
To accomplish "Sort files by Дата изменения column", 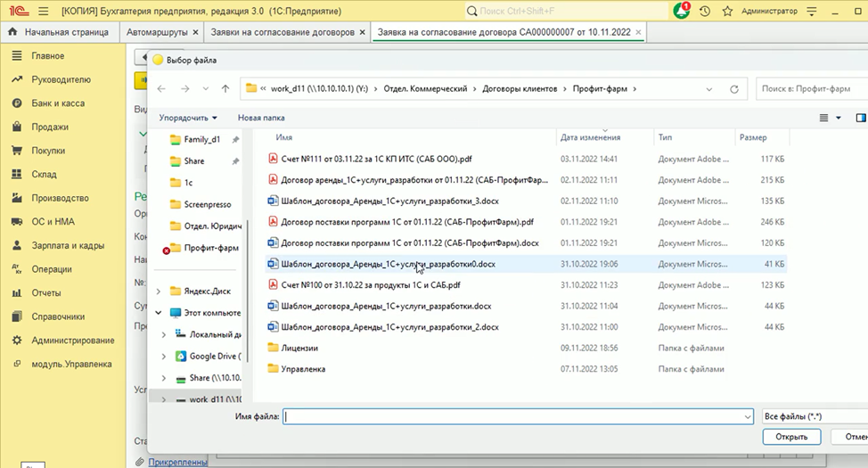I will pyautogui.click(x=590, y=137).
